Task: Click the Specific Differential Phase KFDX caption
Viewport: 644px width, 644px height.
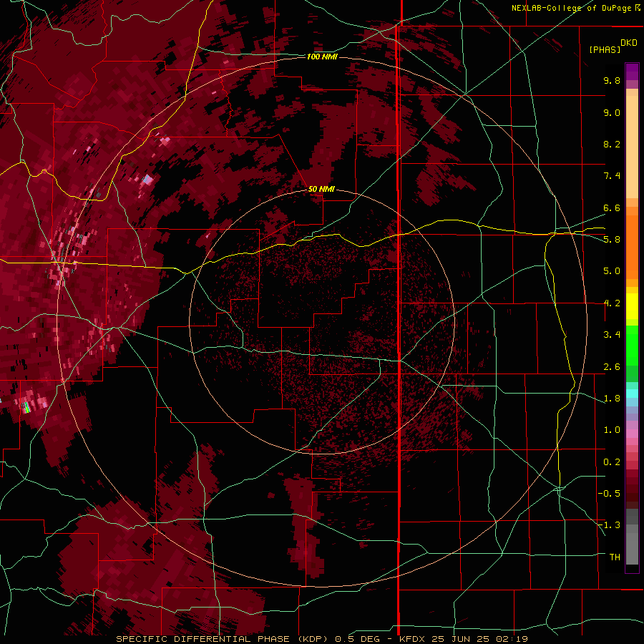Action: pyautogui.click(x=322, y=639)
